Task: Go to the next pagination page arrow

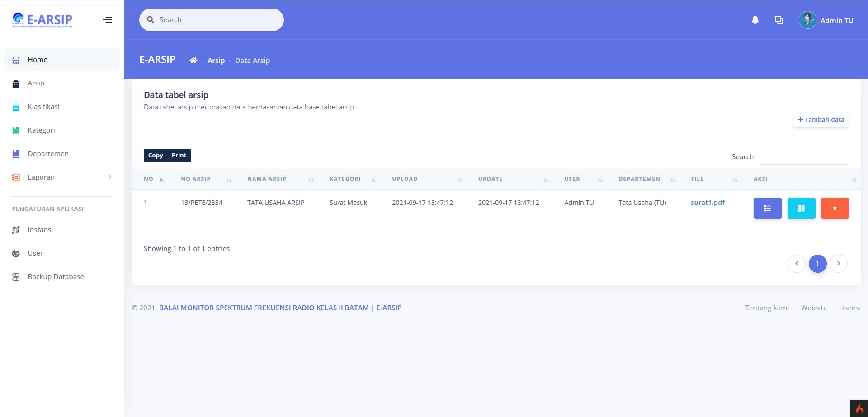Action: [x=838, y=264]
